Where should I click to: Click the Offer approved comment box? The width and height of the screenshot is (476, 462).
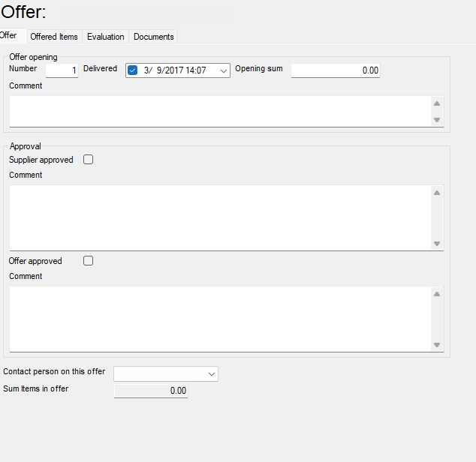click(x=219, y=319)
